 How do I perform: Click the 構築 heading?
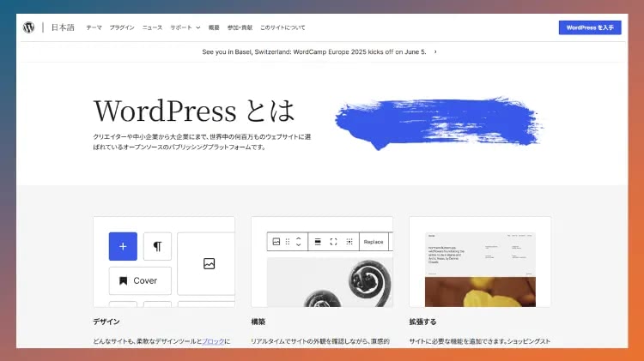coord(258,322)
